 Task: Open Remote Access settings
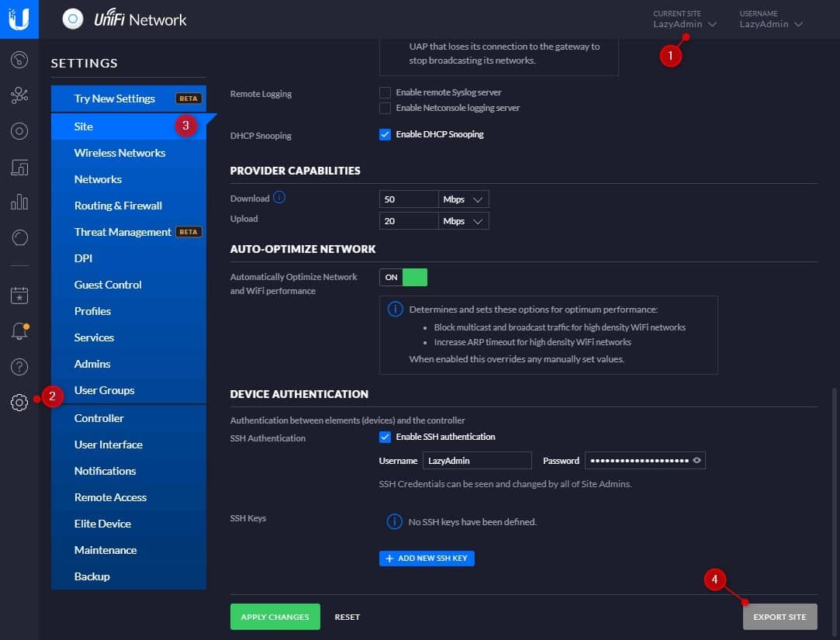129,497
